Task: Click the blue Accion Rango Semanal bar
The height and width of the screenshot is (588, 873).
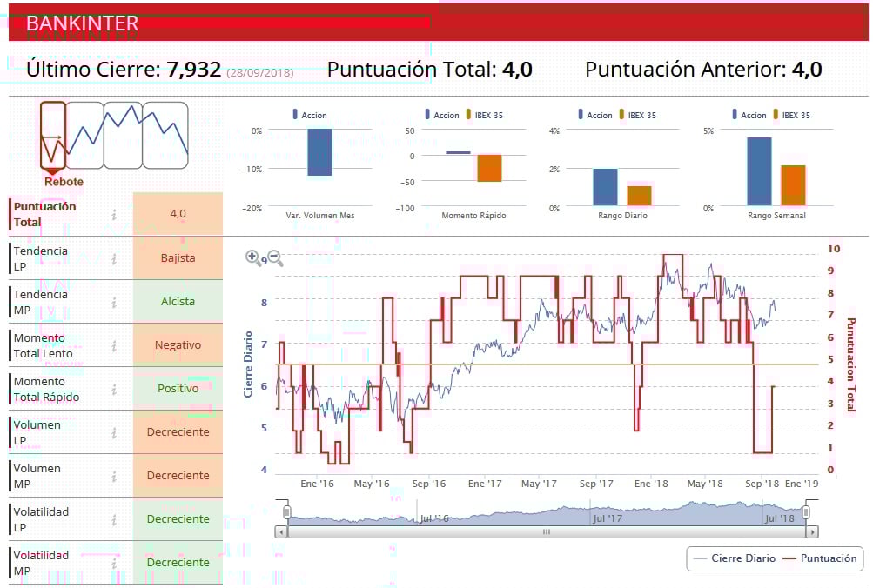Action: (x=760, y=171)
